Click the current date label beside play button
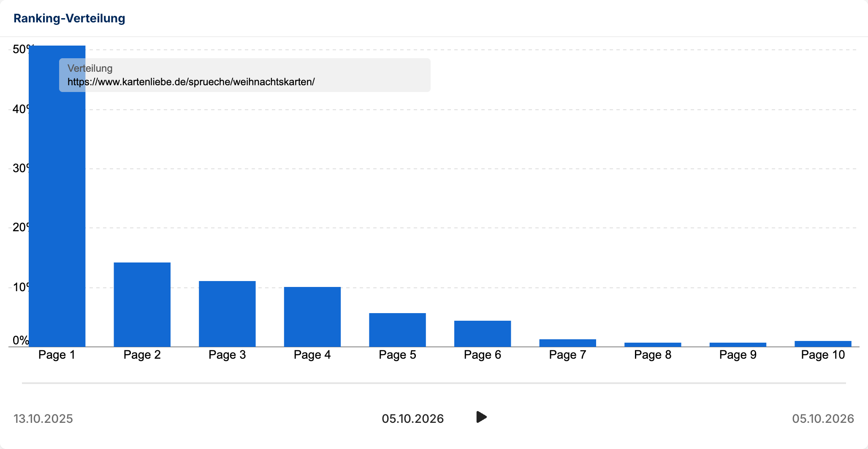This screenshot has width=868, height=449. coord(413,419)
